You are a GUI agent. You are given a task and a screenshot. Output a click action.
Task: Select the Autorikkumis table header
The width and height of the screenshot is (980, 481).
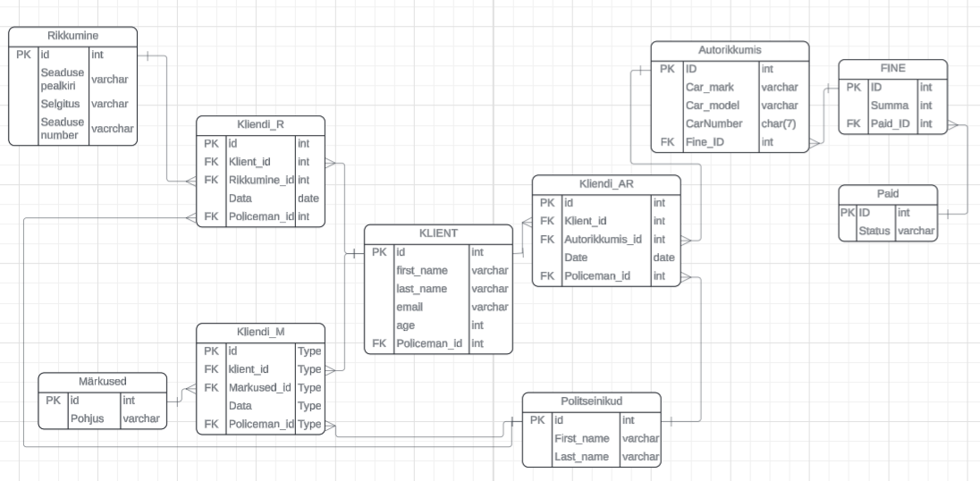pyautogui.click(x=729, y=50)
